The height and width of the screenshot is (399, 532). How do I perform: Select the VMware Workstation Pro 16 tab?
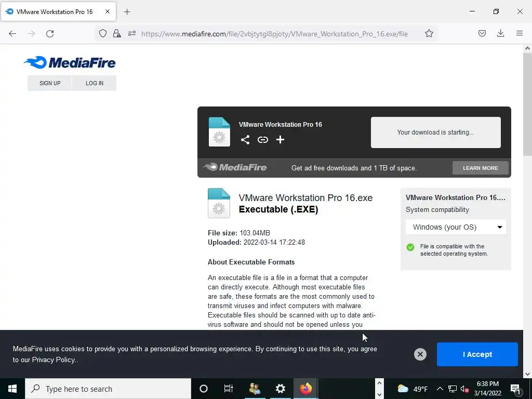point(58,11)
